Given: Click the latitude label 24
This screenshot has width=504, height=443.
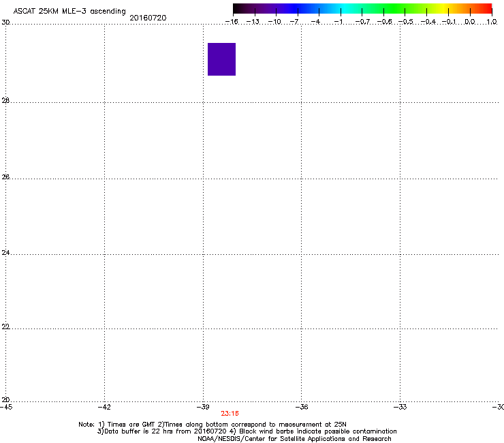Looking at the screenshot, I should [x=5, y=253].
